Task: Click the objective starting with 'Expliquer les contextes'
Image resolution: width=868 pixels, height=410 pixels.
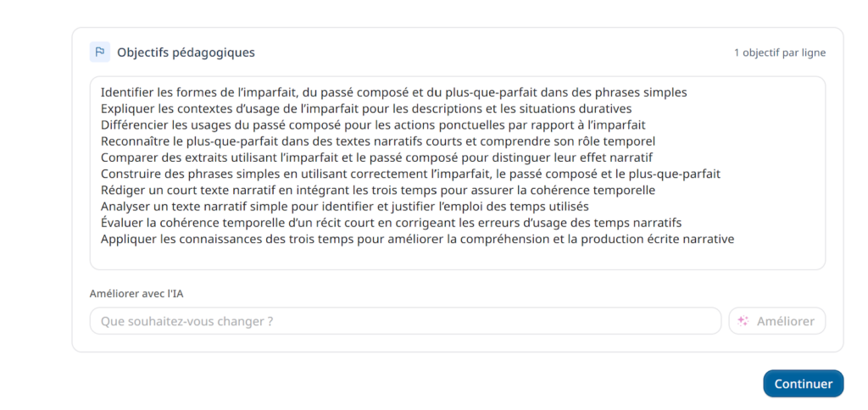Action: click(366, 108)
